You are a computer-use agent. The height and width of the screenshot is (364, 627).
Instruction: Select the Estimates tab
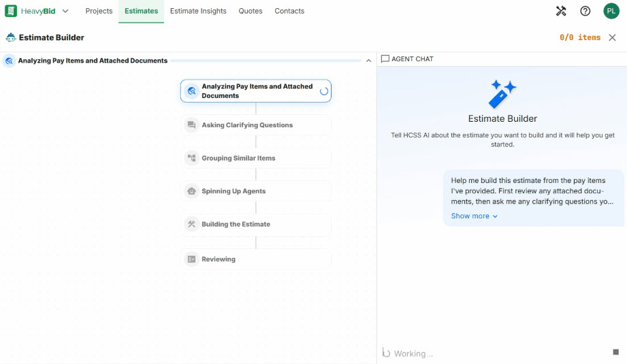pyautogui.click(x=141, y=11)
